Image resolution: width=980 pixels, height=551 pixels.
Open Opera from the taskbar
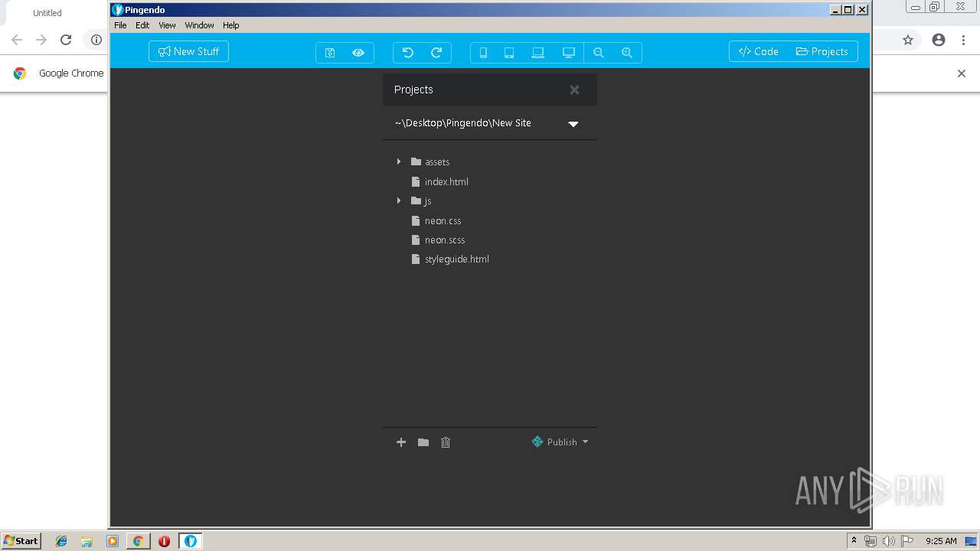164,541
